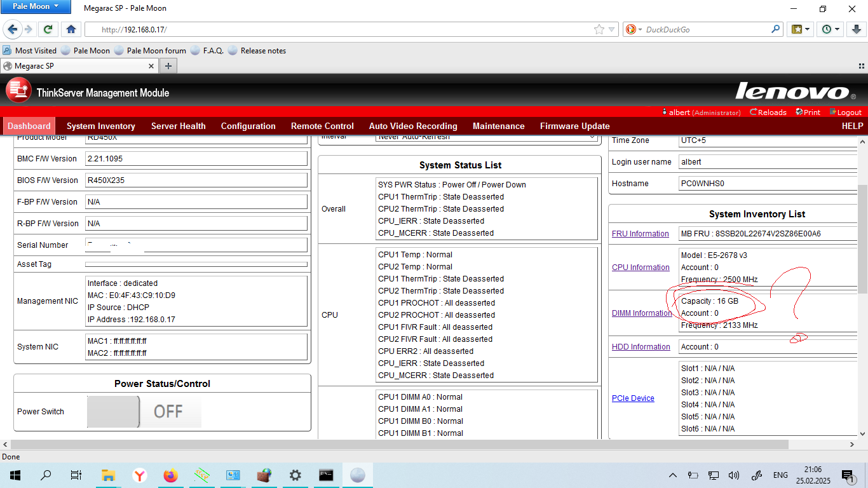The image size is (868, 488).
Task: Open the Settings gear on the taskbar
Action: pos(295,475)
